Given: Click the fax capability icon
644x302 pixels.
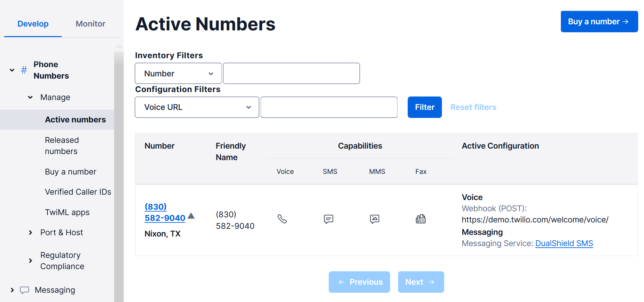Looking at the screenshot, I should point(420,219).
